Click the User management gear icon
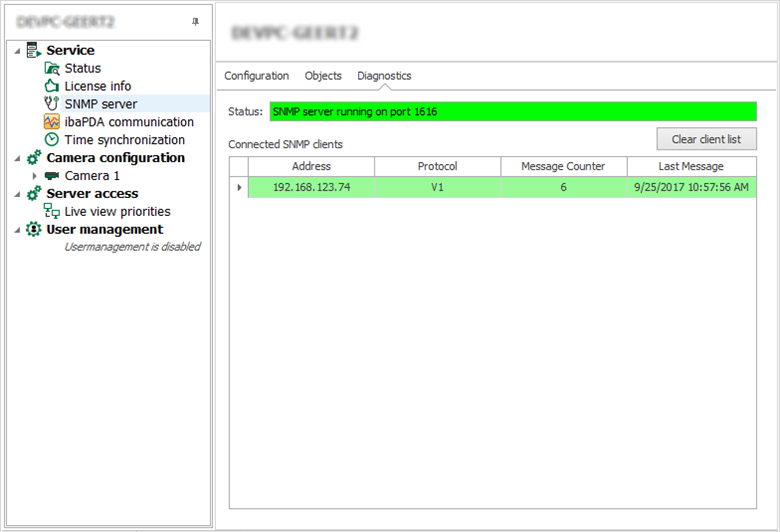Viewport: 780px width, 532px height. [x=34, y=230]
